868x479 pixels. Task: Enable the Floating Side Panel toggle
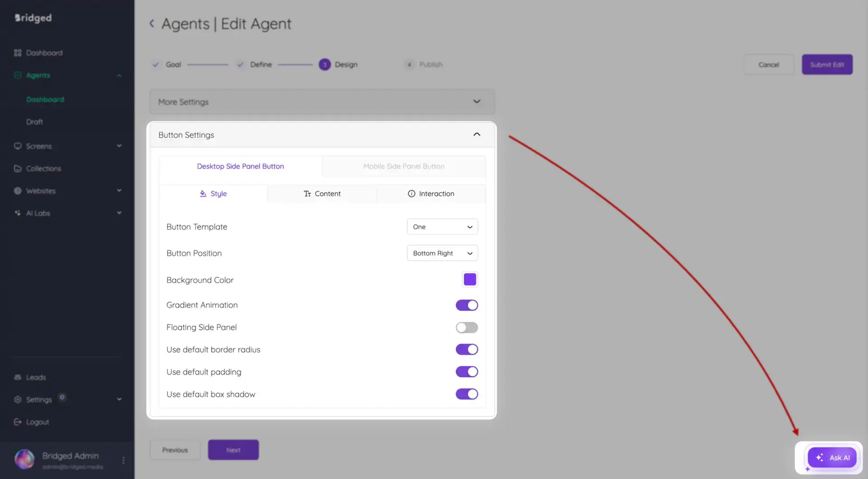467,327
